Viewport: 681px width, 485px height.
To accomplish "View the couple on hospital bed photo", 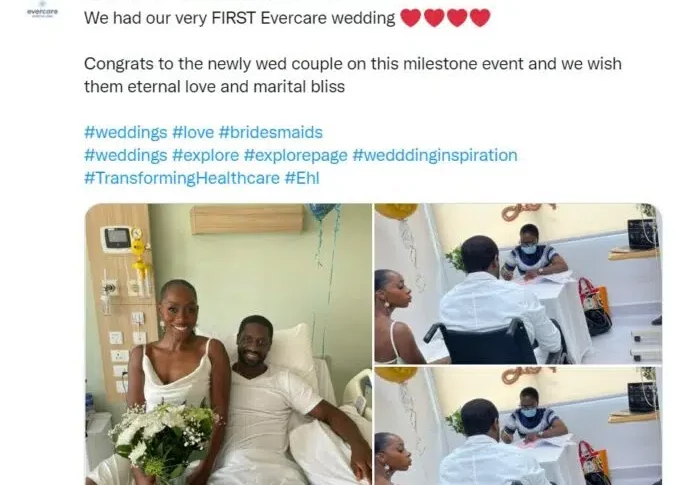I will tap(228, 344).
